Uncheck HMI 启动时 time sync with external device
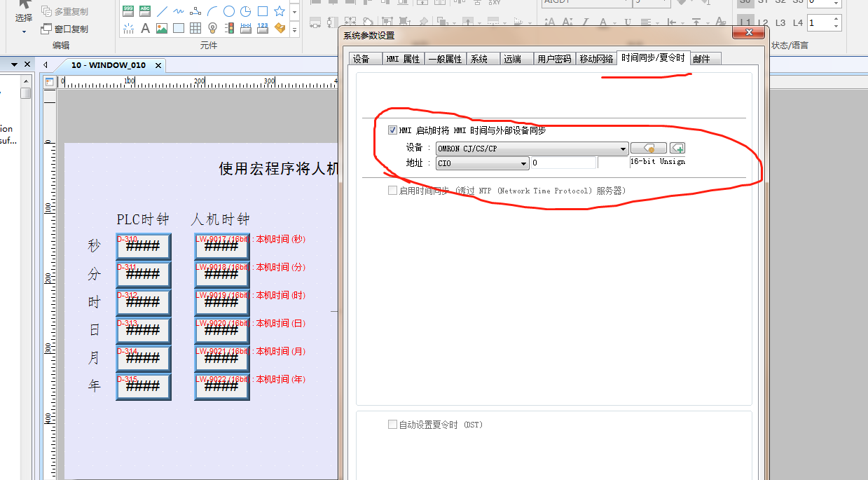The width and height of the screenshot is (868, 480). [392, 130]
